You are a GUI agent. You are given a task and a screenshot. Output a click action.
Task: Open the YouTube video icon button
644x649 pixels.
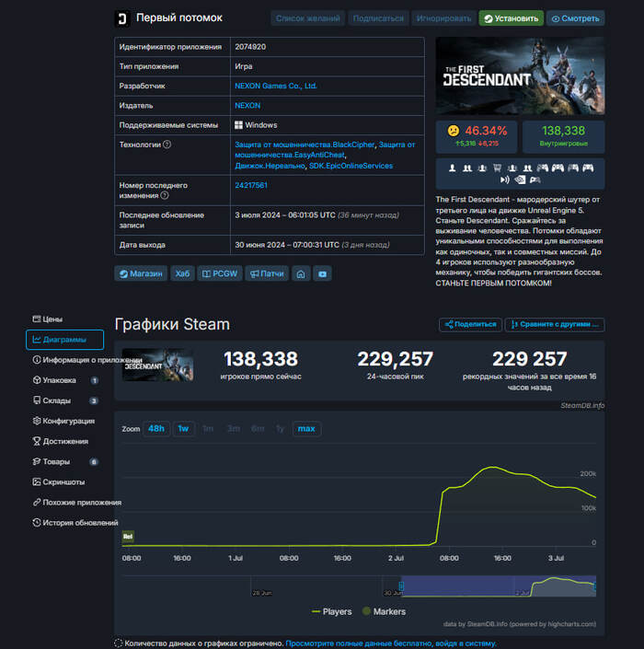pos(322,273)
